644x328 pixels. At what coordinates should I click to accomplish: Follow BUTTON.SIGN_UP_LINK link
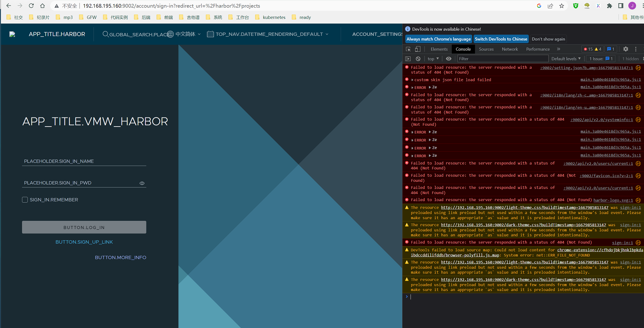tap(84, 242)
